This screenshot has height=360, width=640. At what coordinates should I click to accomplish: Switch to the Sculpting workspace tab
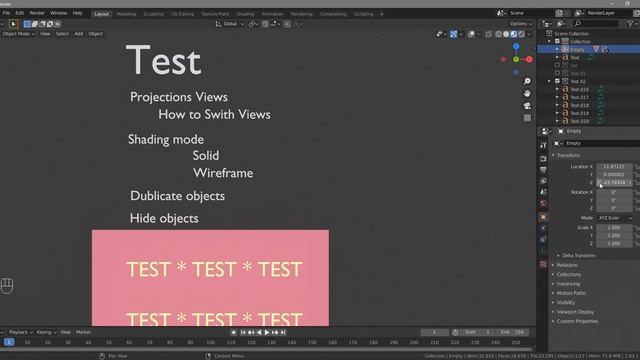[153, 14]
